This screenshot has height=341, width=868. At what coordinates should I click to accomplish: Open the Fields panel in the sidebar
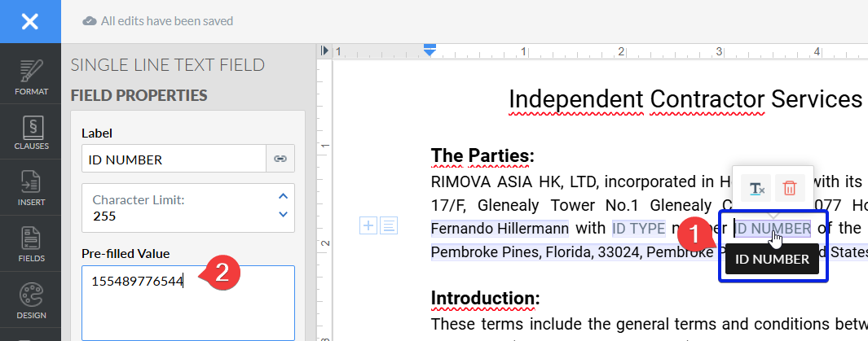click(x=30, y=244)
